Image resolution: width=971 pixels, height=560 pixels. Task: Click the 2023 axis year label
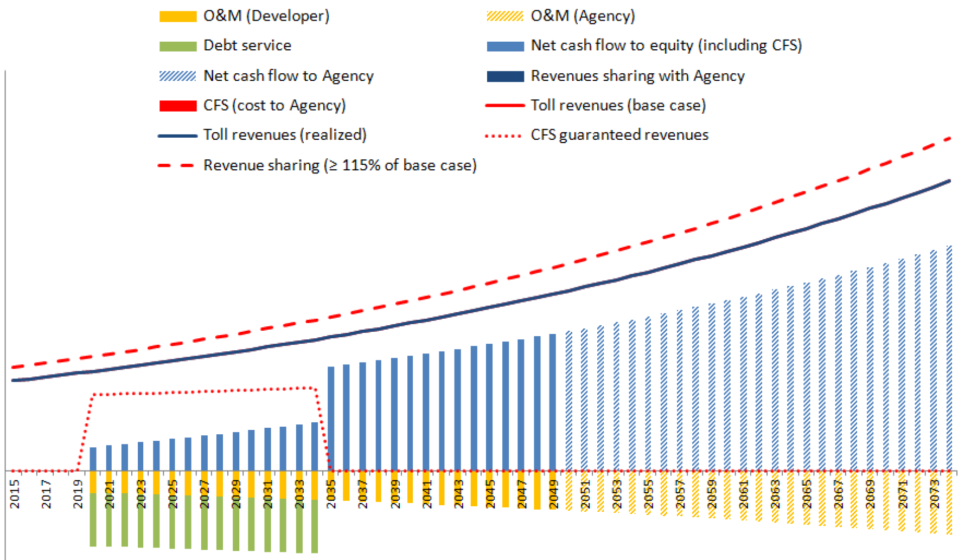pos(141,494)
